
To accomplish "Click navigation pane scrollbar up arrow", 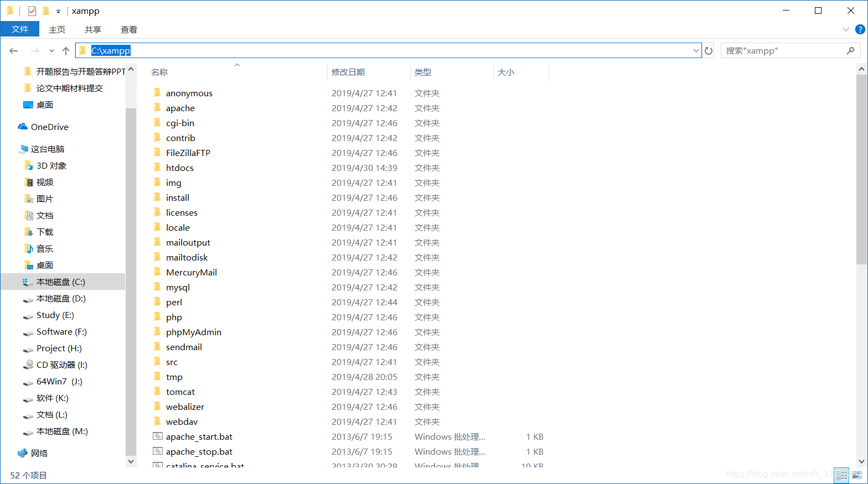I will 131,69.
